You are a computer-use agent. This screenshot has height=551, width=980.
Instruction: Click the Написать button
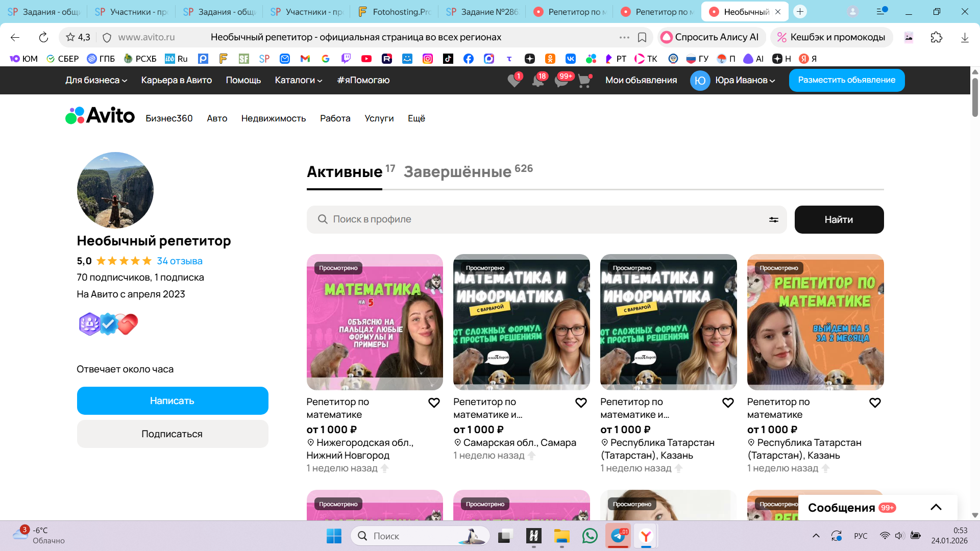coord(173,400)
